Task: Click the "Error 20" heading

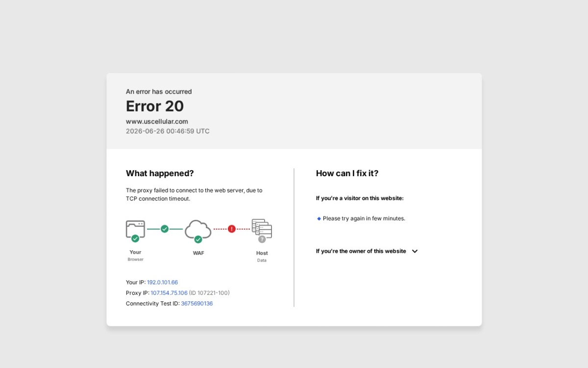Action: click(x=155, y=106)
